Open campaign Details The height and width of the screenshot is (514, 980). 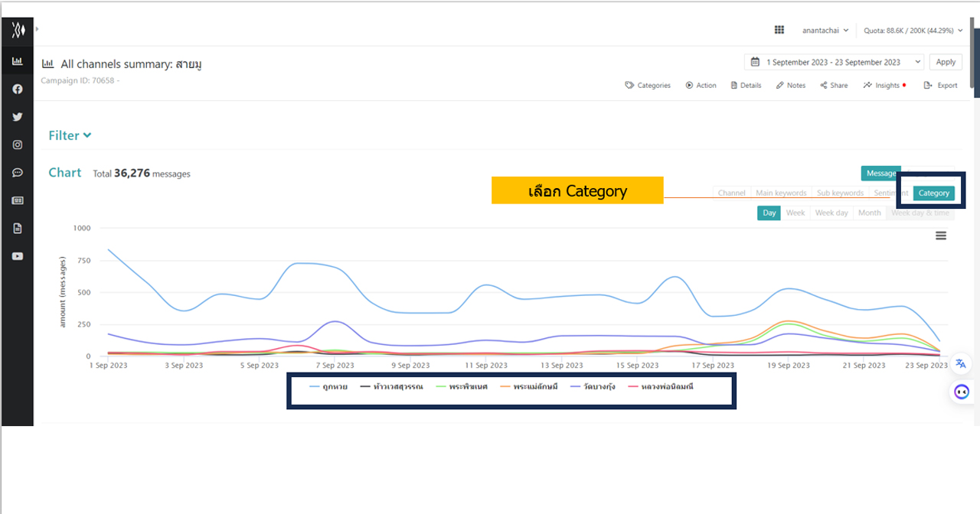(746, 86)
